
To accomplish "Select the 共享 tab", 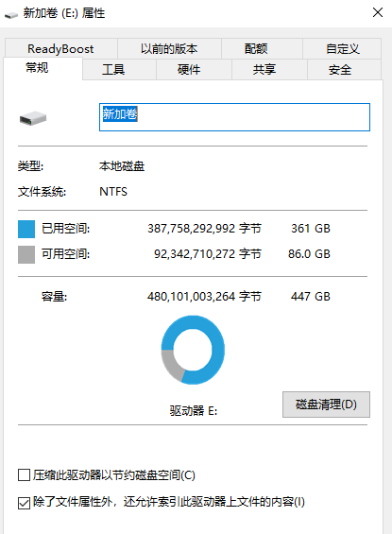I will [x=264, y=70].
